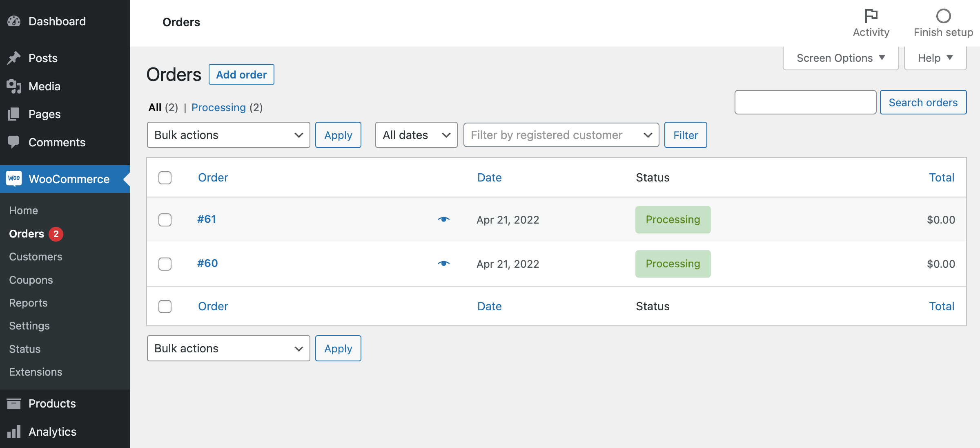Click the Dashboard gauge icon in sidebar
The image size is (980, 448).
[14, 21]
